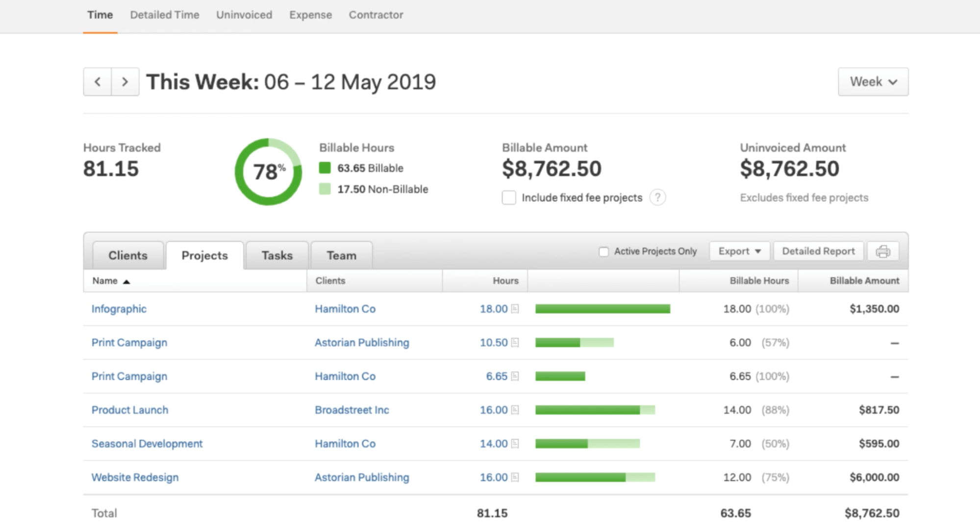Open the Infographic project link
The width and height of the screenshot is (980, 527).
(x=119, y=309)
